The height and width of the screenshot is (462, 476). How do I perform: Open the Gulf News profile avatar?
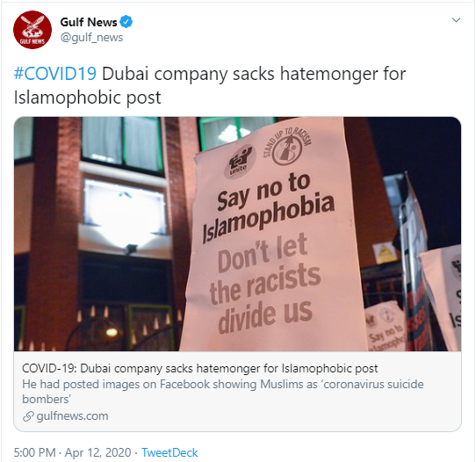coord(32,30)
